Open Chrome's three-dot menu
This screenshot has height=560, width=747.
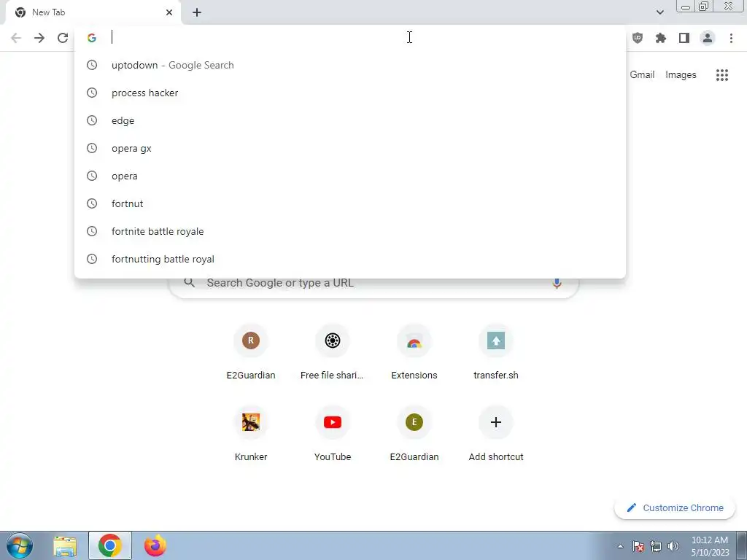pyautogui.click(x=731, y=38)
